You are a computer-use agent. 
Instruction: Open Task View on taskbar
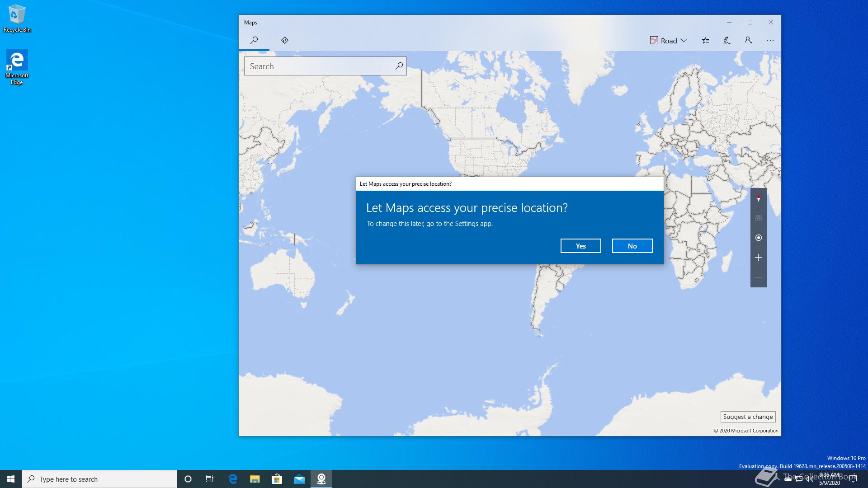(x=210, y=479)
